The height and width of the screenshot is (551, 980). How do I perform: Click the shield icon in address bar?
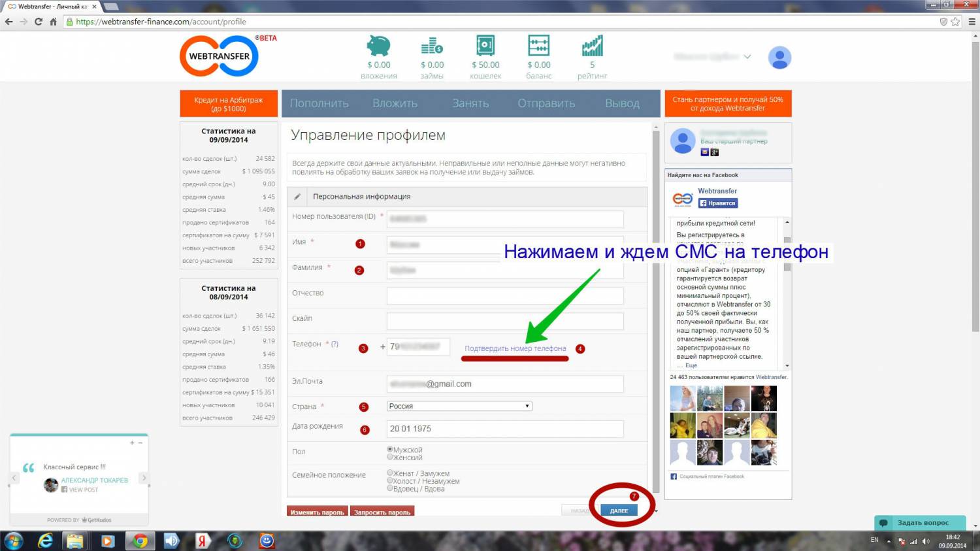point(943,22)
